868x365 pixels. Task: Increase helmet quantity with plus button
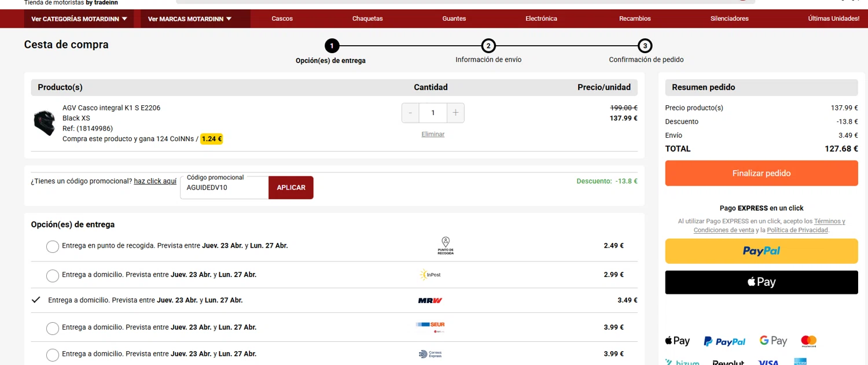pyautogui.click(x=455, y=113)
